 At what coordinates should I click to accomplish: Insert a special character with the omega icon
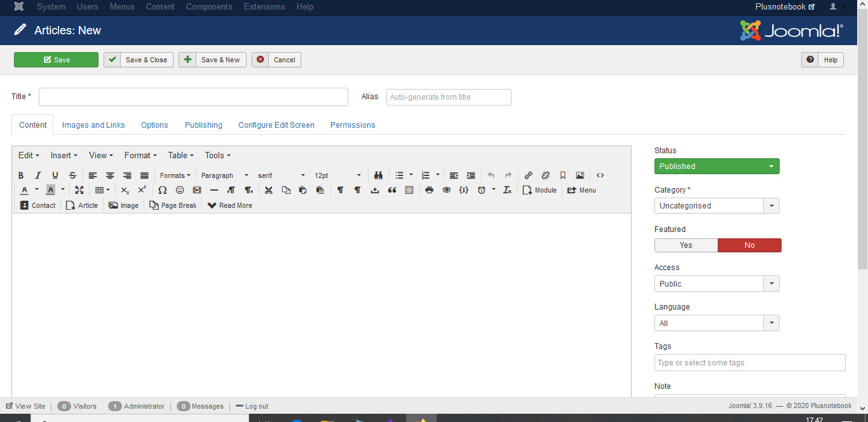pyautogui.click(x=162, y=190)
